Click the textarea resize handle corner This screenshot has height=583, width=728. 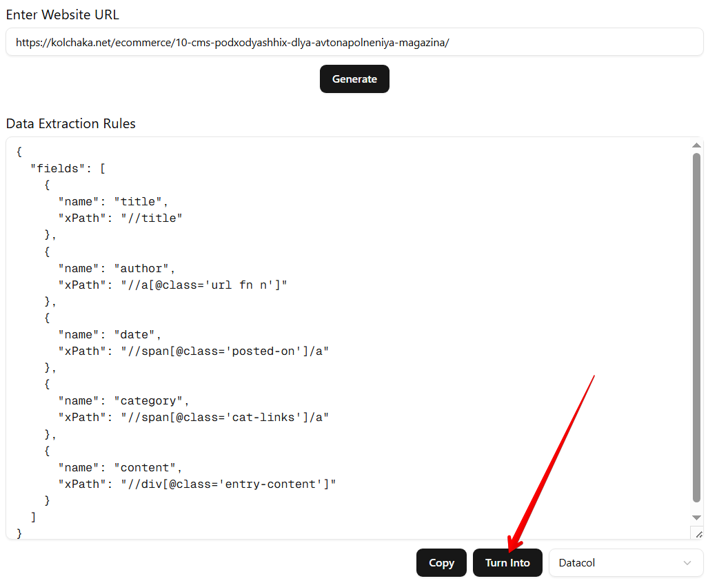tap(697, 534)
